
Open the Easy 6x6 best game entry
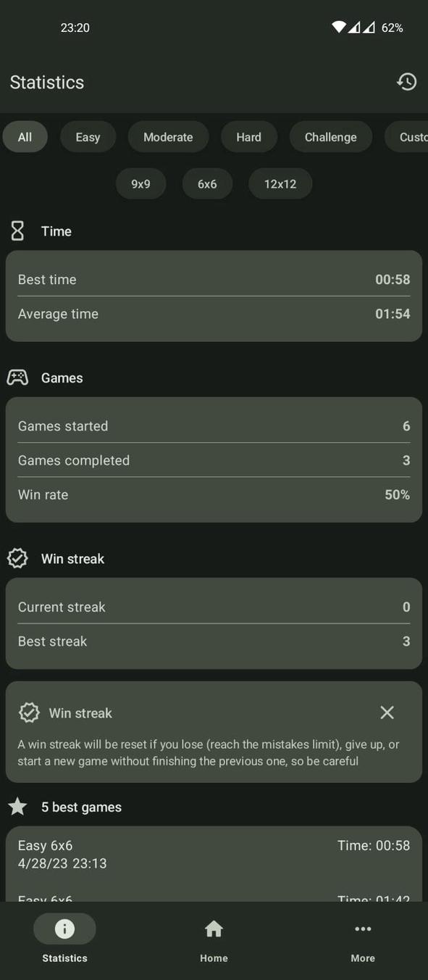coord(214,854)
